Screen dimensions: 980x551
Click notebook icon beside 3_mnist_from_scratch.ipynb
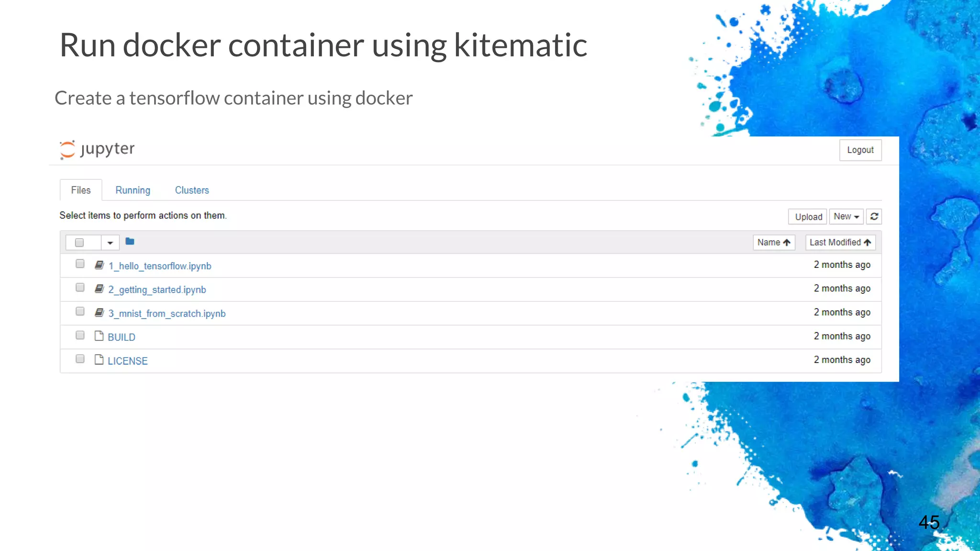[x=99, y=313]
